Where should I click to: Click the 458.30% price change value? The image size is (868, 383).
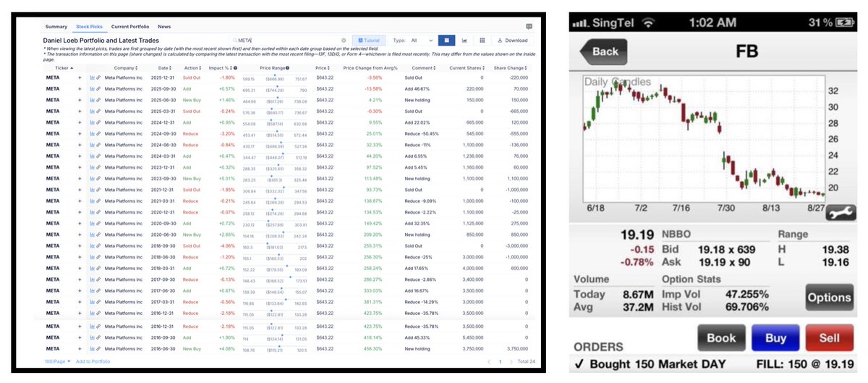coord(374,349)
